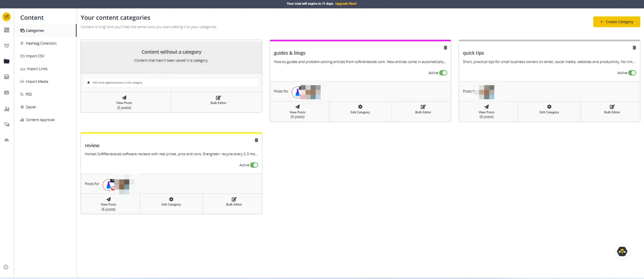Click the yellow compose pencil icon
The width and height of the screenshot is (644, 279).
[x=6, y=17]
